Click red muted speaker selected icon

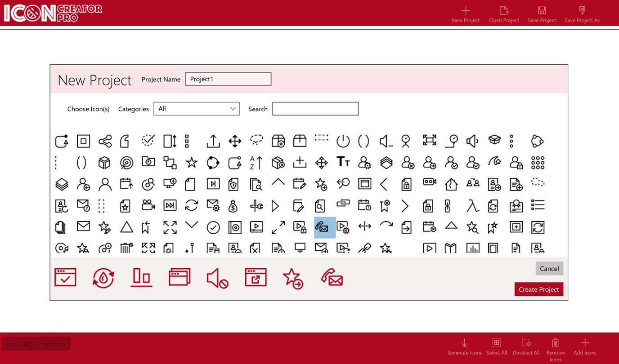point(218,278)
